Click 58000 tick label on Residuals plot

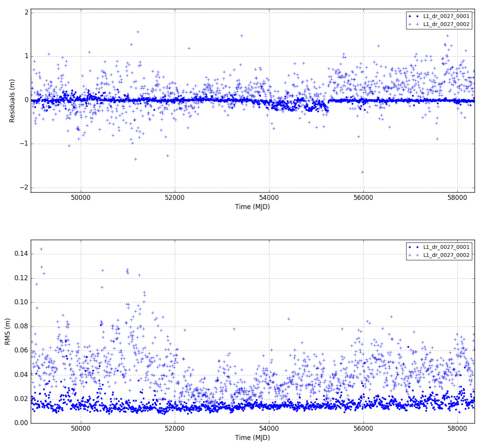(457, 198)
